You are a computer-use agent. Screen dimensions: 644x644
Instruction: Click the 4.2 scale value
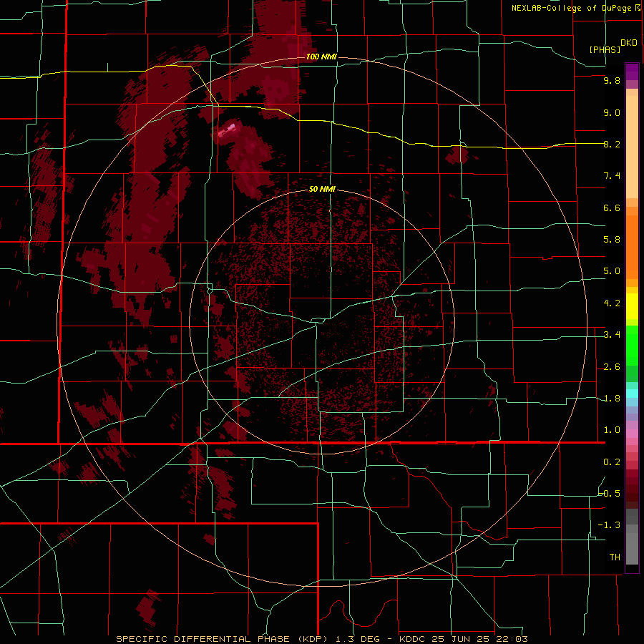point(612,303)
